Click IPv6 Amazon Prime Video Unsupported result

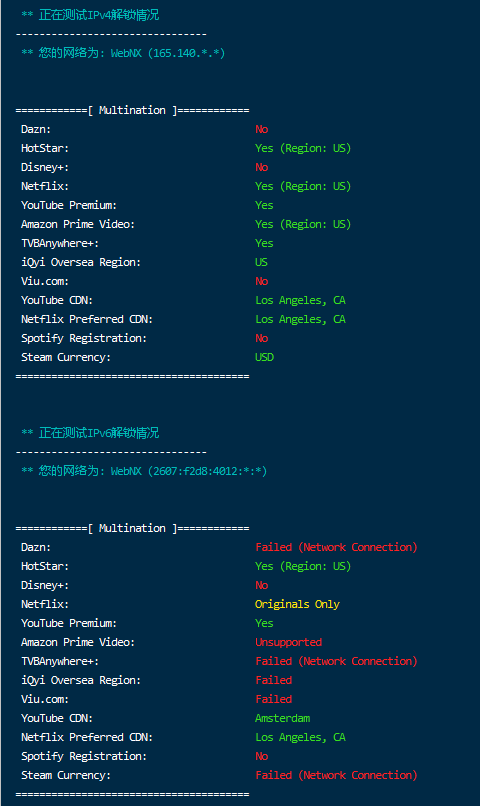(x=288, y=642)
